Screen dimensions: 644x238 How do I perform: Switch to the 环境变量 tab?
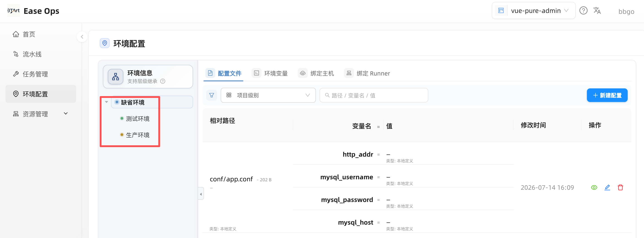click(x=270, y=73)
